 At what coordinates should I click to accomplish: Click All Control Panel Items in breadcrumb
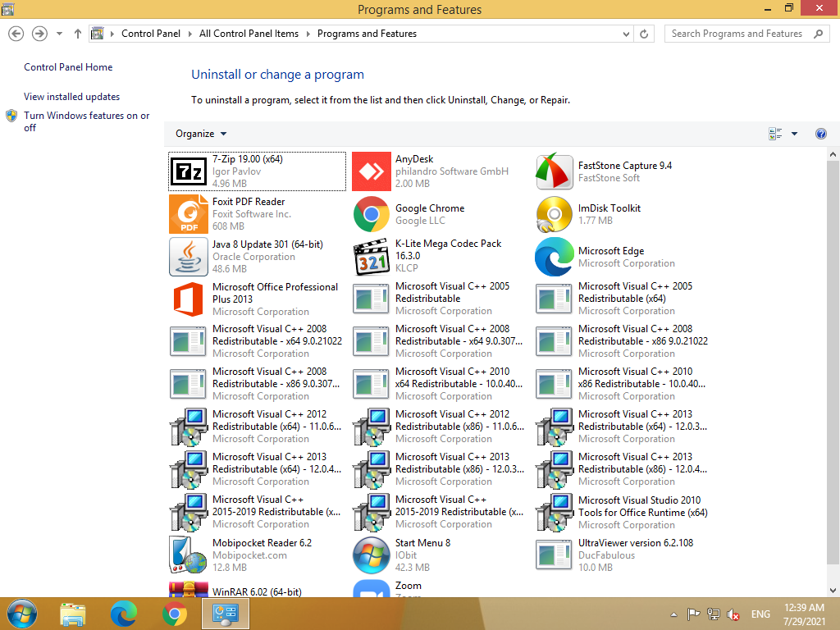249,34
